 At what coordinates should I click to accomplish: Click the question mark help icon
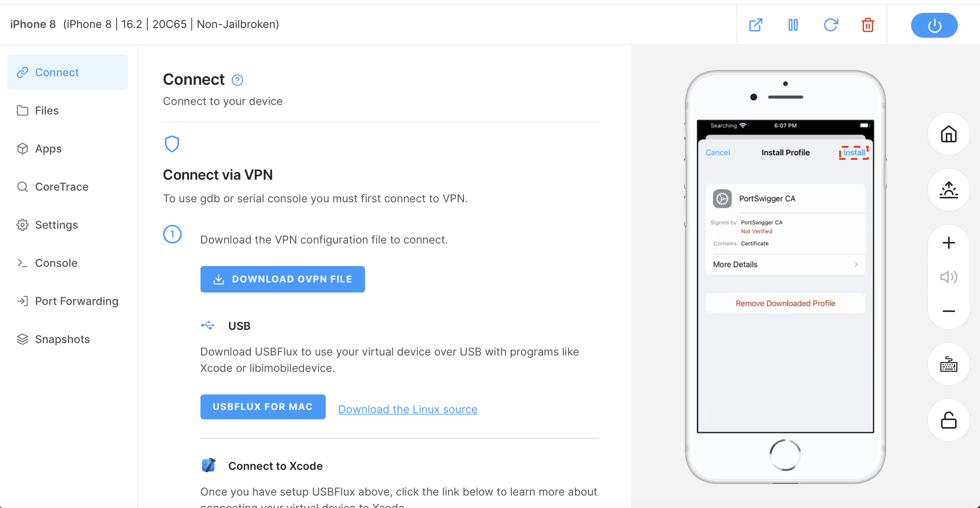coord(237,79)
